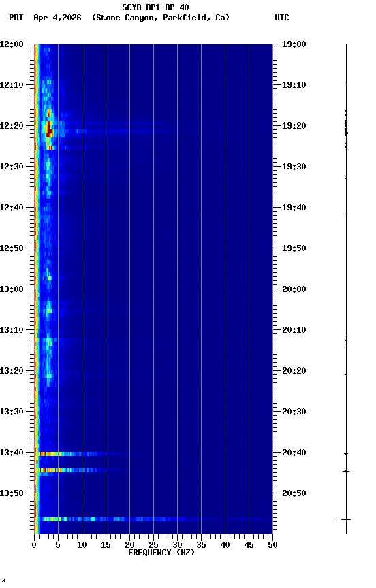Click the 13:00 PDT time label

(x=12, y=289)
